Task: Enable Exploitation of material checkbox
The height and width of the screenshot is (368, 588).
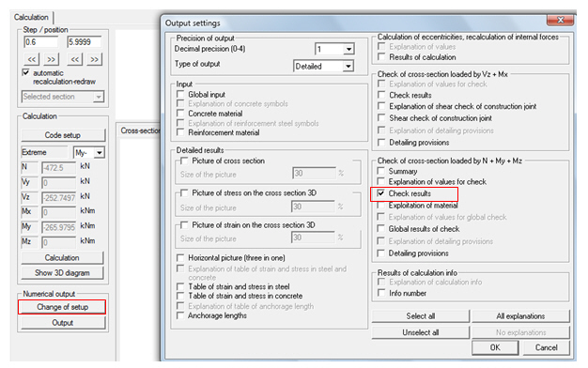Action: click(381, 206)
